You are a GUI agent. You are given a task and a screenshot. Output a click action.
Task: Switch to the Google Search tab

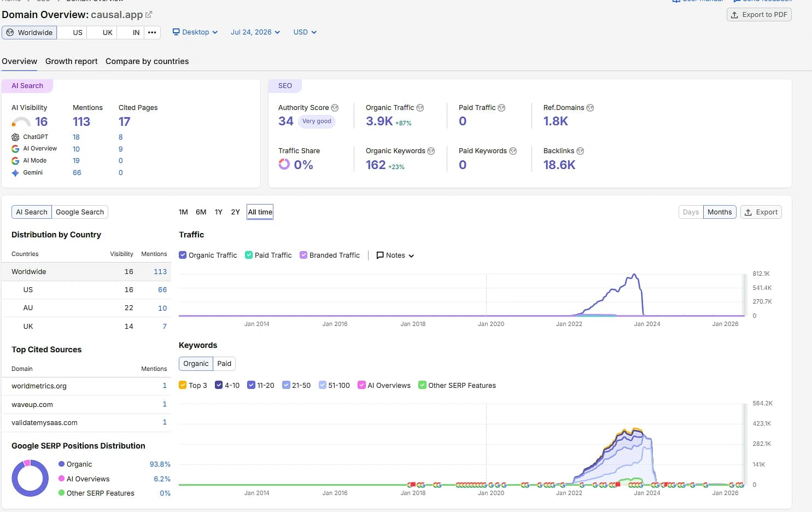(x=80, y=212)
